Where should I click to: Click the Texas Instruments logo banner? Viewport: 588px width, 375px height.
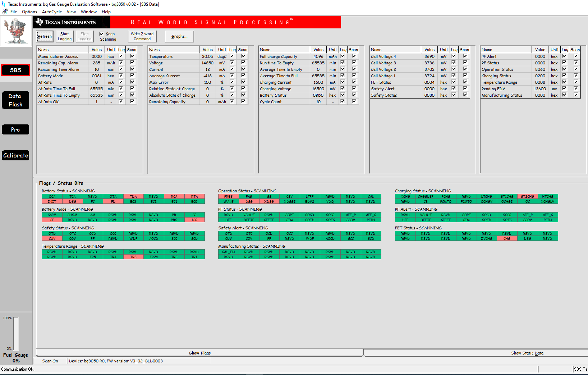coord(72,22)
